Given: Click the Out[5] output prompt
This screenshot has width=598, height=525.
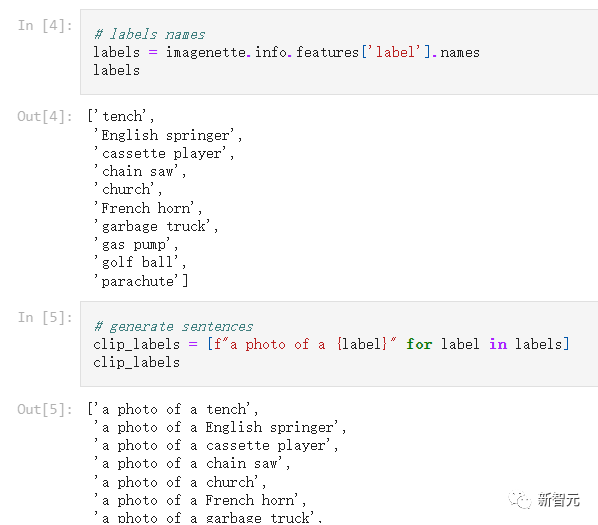Looking at the screenshot, I should pos(45,409).
